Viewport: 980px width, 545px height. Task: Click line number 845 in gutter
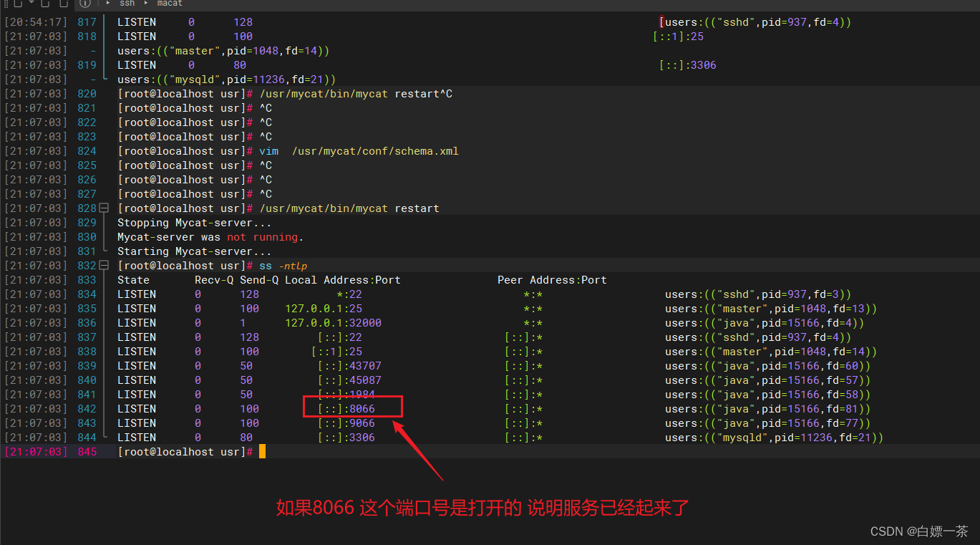[x=87, y=452]
